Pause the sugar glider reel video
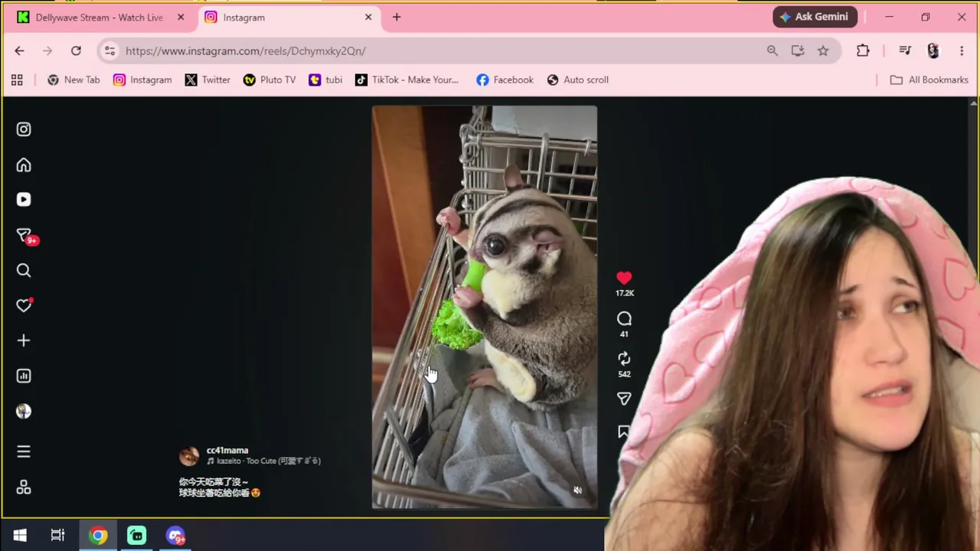Viewport: 980px width, 551px height. coord(485,307)
